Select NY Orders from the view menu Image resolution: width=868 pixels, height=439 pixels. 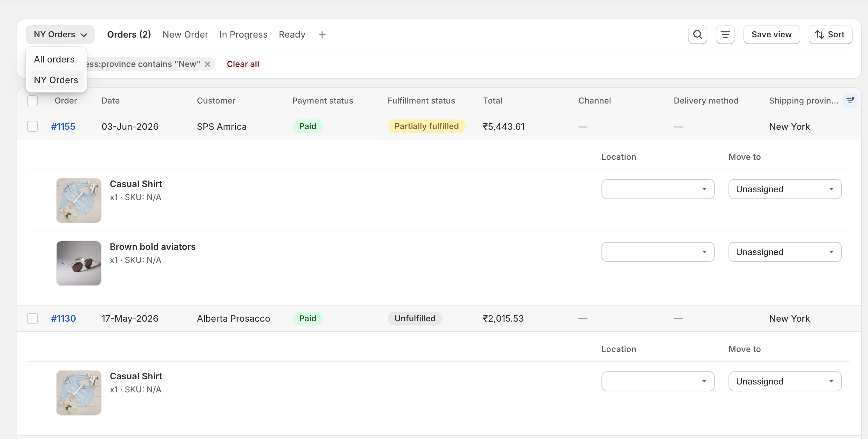click(56, 80)
